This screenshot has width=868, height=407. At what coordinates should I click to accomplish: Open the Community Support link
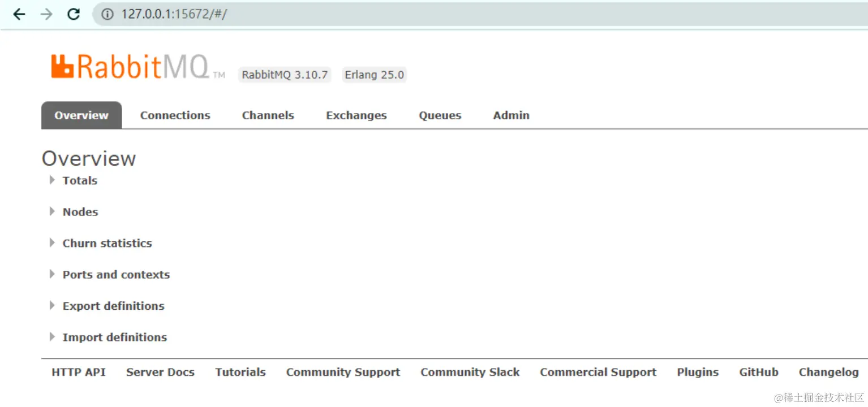coord(343,372)
